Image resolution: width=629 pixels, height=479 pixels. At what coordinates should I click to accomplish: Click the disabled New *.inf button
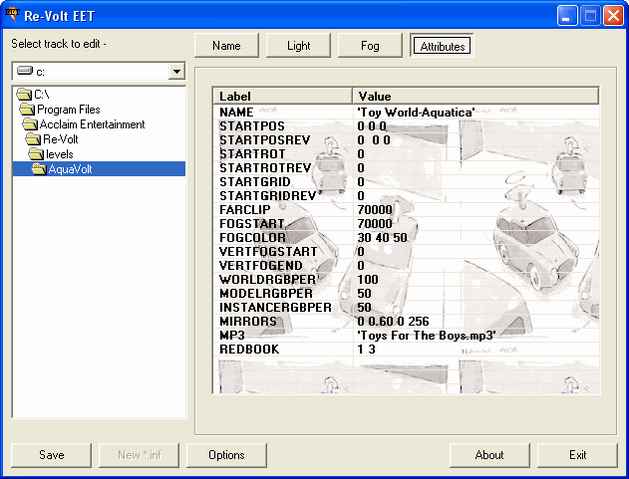(139, 455)
